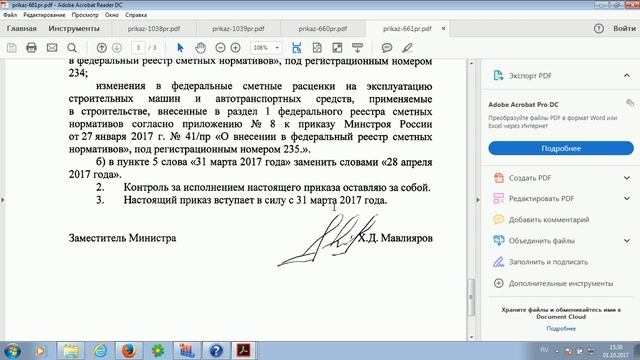Open Internet Explorer from the taskbar
This screenshot has height=360, width=640.
[100, 351]
